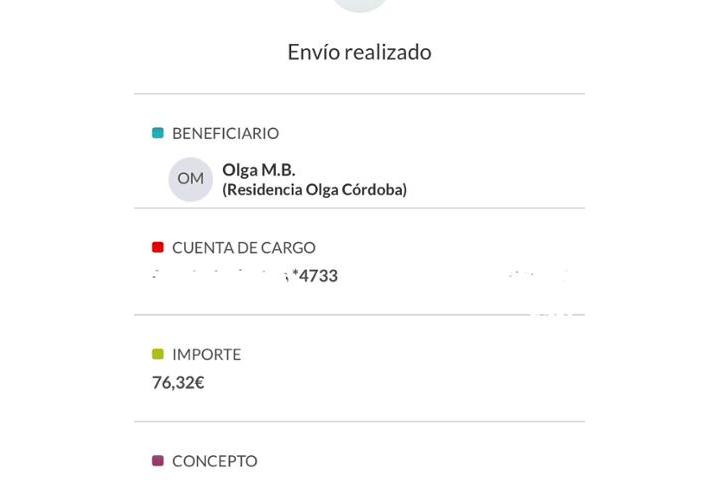Screen dimensions: 720x480
Task: Select the 76,32€ amount
Action: (x=178, y=383)
